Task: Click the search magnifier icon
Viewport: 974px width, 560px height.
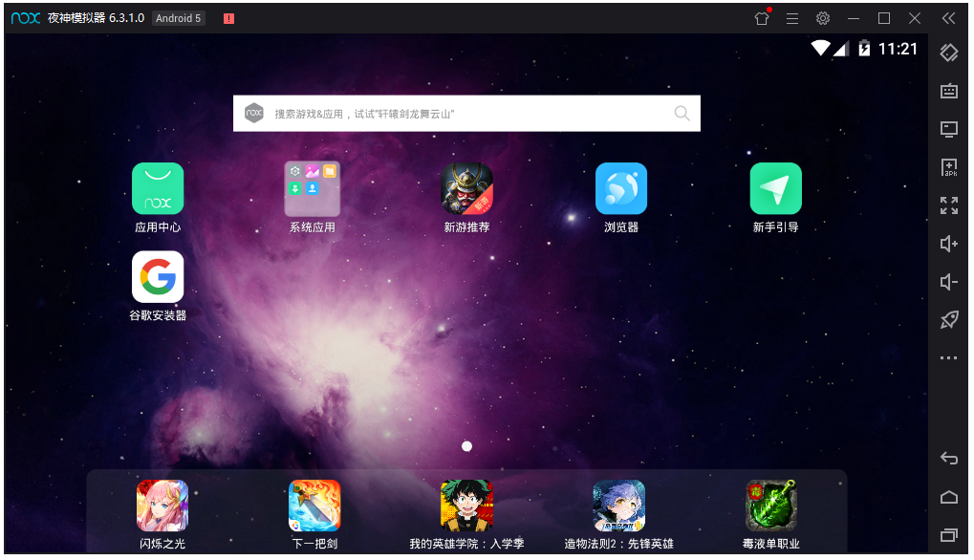Action: 682,113
